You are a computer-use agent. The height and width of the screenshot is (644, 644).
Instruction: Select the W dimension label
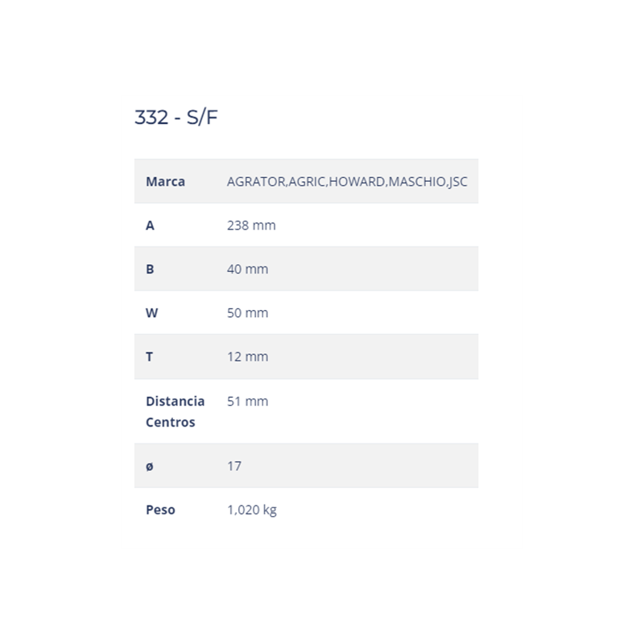point(151,312)
